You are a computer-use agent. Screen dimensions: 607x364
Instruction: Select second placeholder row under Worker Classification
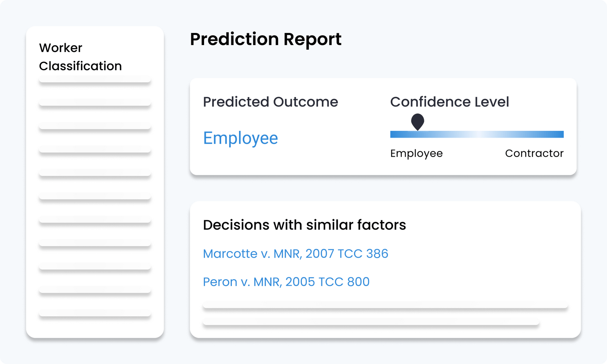(95, 103)
